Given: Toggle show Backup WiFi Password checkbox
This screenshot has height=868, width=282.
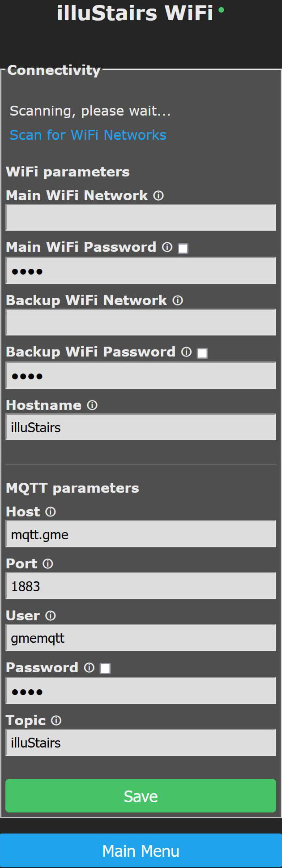Looking at the screenshot, I should click(x=202, y=353).
